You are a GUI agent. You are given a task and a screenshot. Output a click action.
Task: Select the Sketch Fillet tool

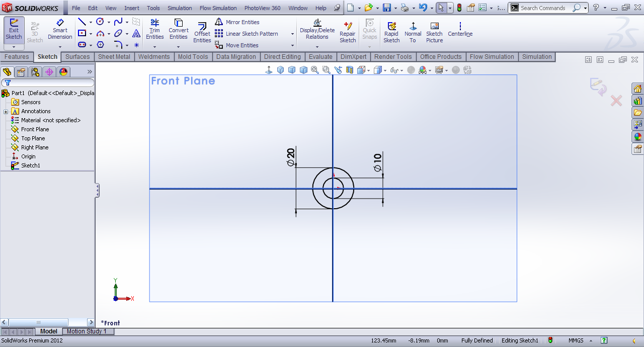(118, 45)
